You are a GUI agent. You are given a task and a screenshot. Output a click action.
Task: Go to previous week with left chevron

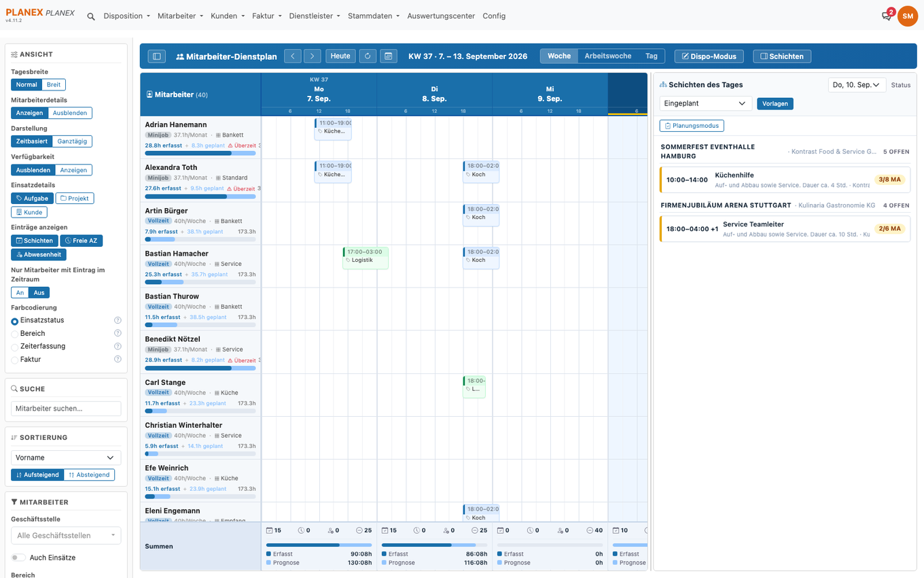pyautogui.click(x=292, y=56)
